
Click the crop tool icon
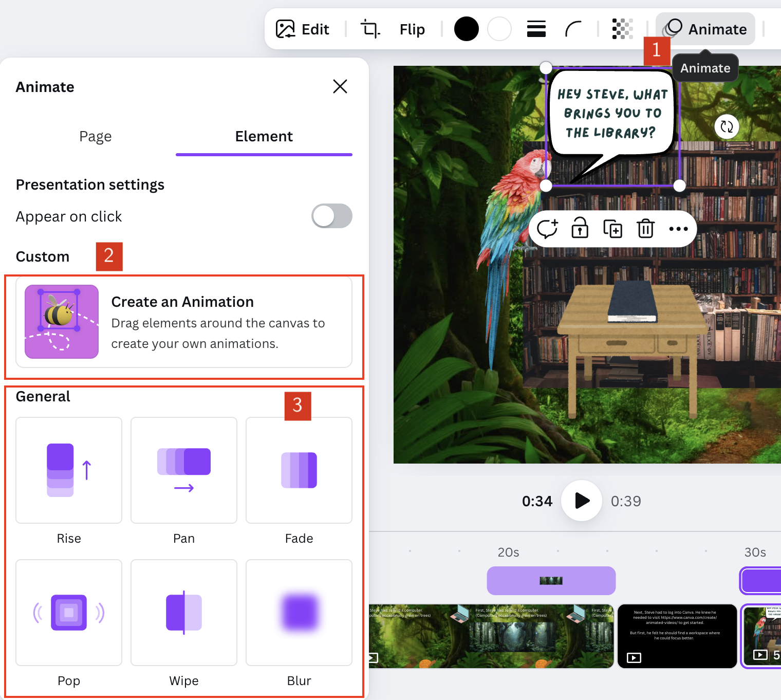click(x=370, y=29)
